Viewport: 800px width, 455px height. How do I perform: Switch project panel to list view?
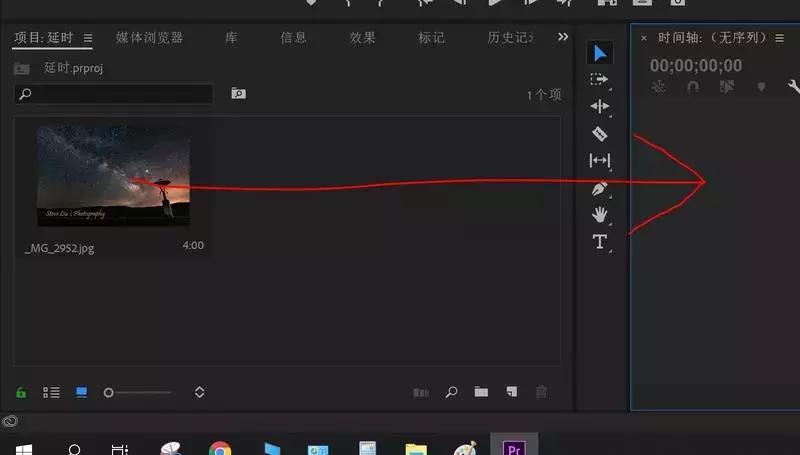coord(51,392)
